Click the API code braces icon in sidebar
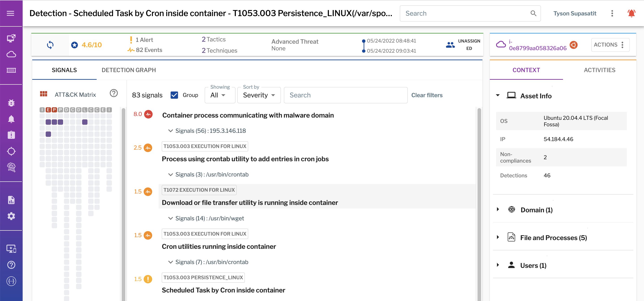This screenshot has height=301, width=644. [x=11, y=281]
